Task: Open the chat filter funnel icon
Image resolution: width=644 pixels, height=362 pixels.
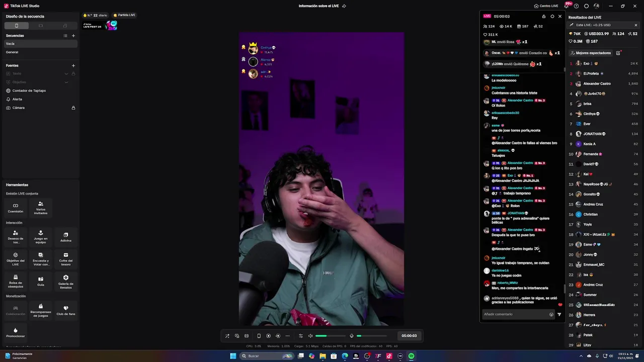Action: click(x=559, y=314)
